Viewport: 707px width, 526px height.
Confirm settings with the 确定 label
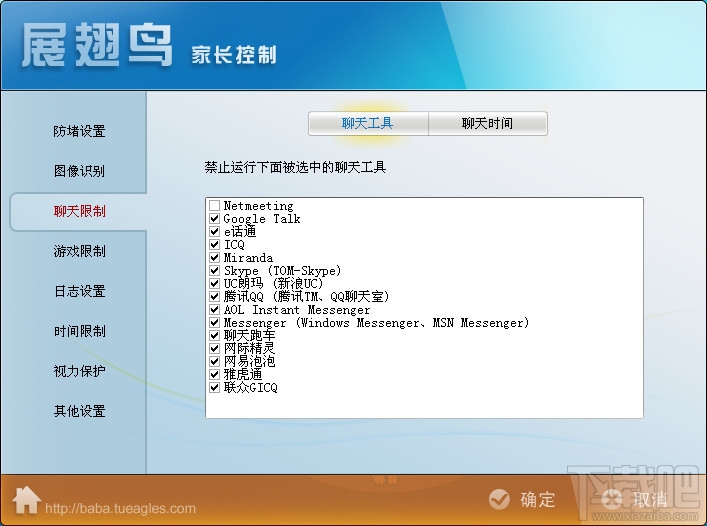(537, 499)
